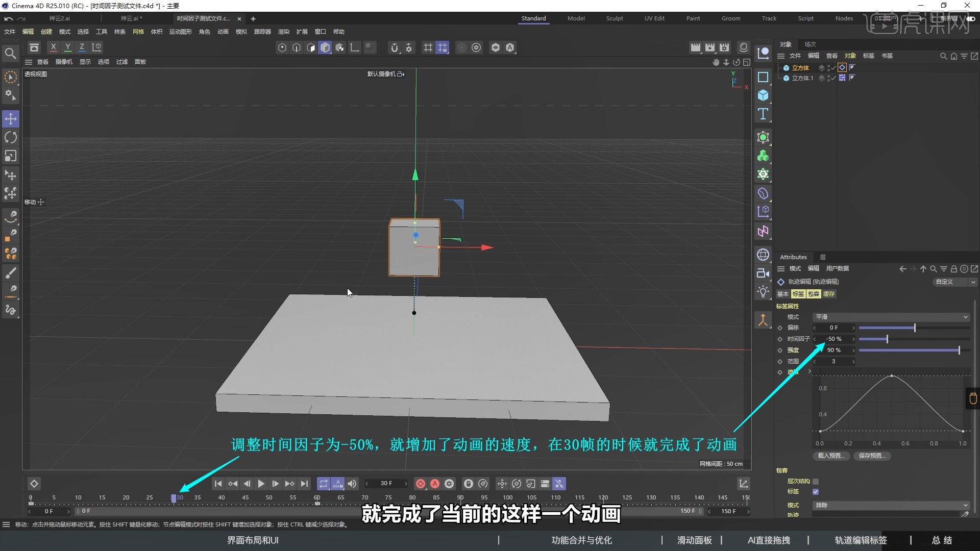This screenshot has height=551, width=980.
Task: Select the Y axis lock icon
Action: [x=67, y=47]
